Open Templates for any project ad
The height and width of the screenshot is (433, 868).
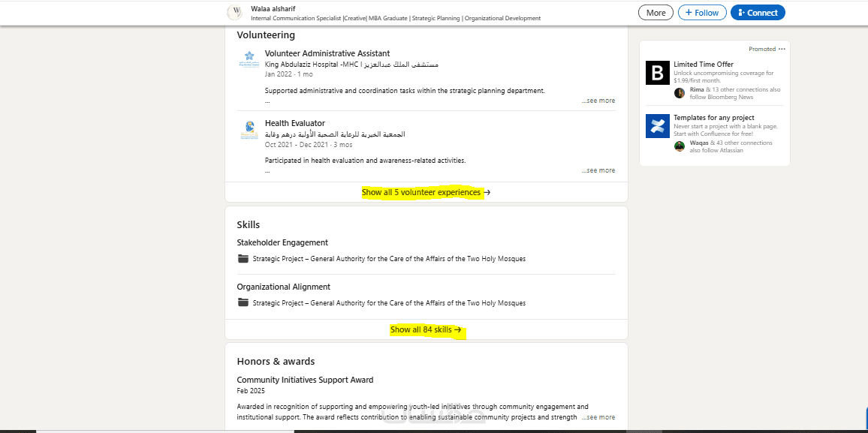coord(714,118)
